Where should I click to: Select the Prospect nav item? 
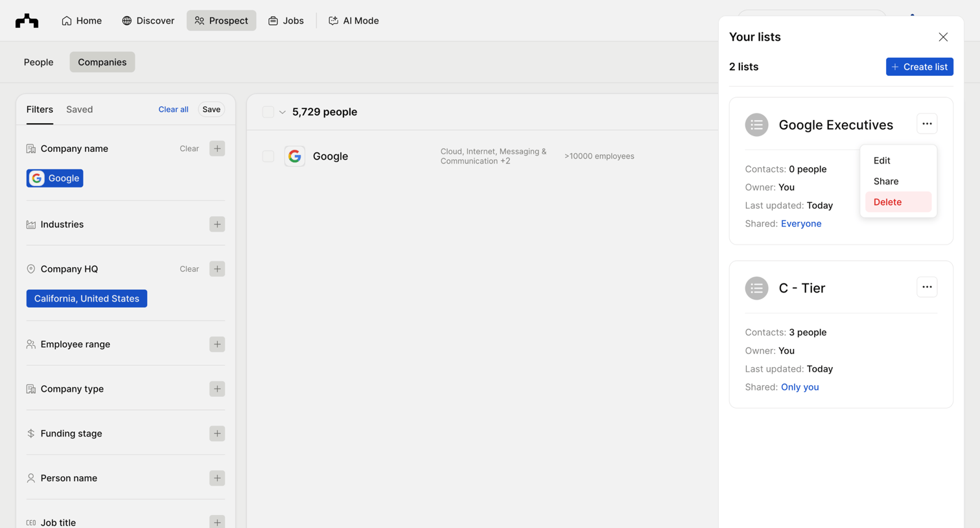click(x=221, y=21)
